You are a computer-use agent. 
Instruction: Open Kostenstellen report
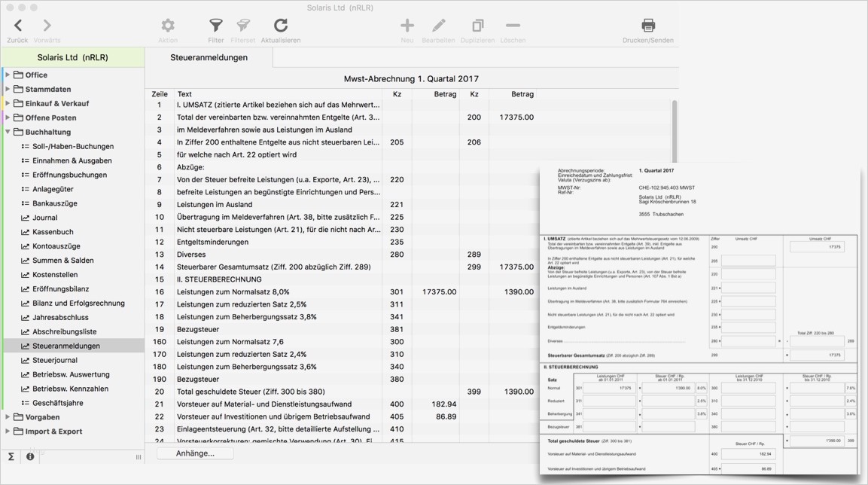point(55,275)
